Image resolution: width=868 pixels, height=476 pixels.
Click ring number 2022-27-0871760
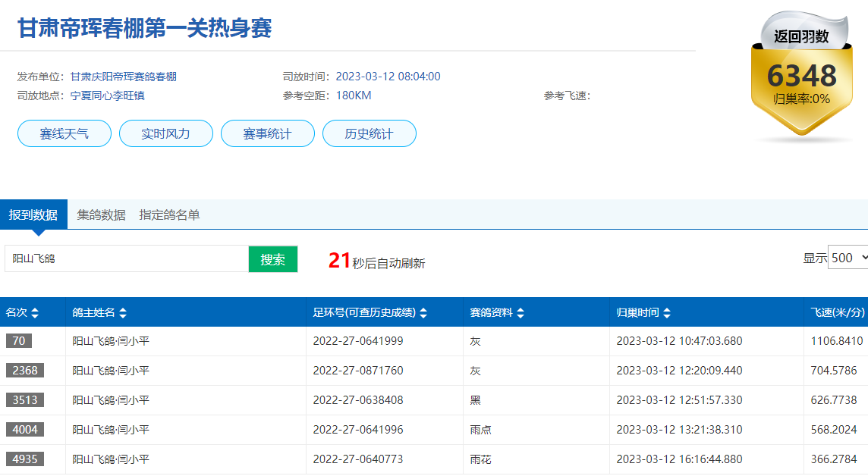[x=358, y=371]
